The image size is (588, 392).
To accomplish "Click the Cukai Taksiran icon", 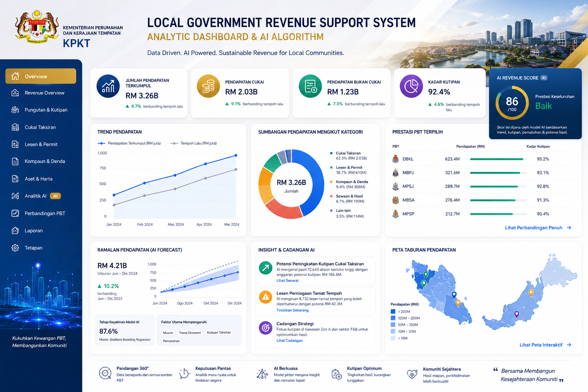I will (x=15, y=127).
